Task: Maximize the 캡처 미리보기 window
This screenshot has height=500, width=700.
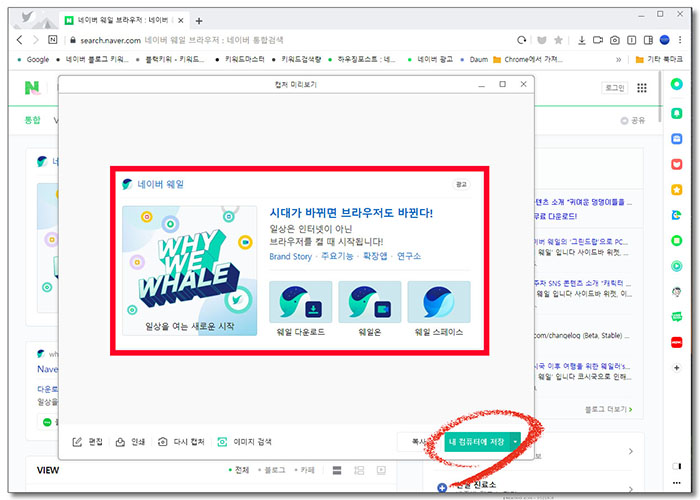Action: click(x=503, y=84)
